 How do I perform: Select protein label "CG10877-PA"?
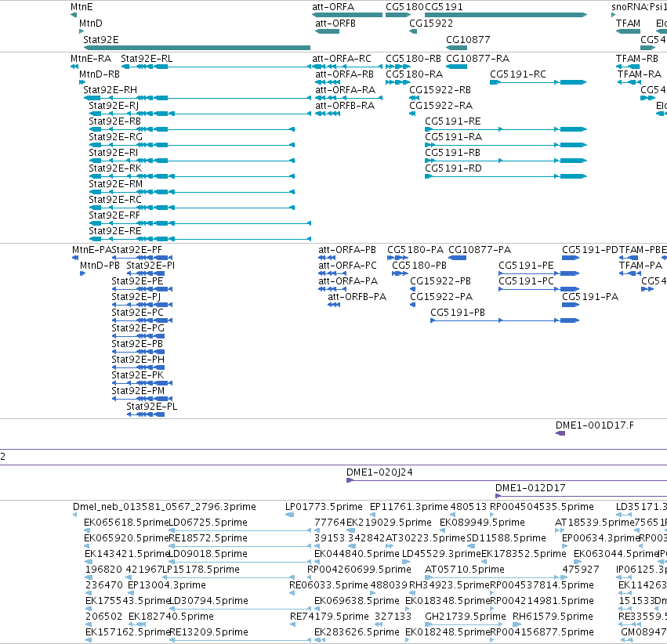pyautogui.click(x=480, y=250)
